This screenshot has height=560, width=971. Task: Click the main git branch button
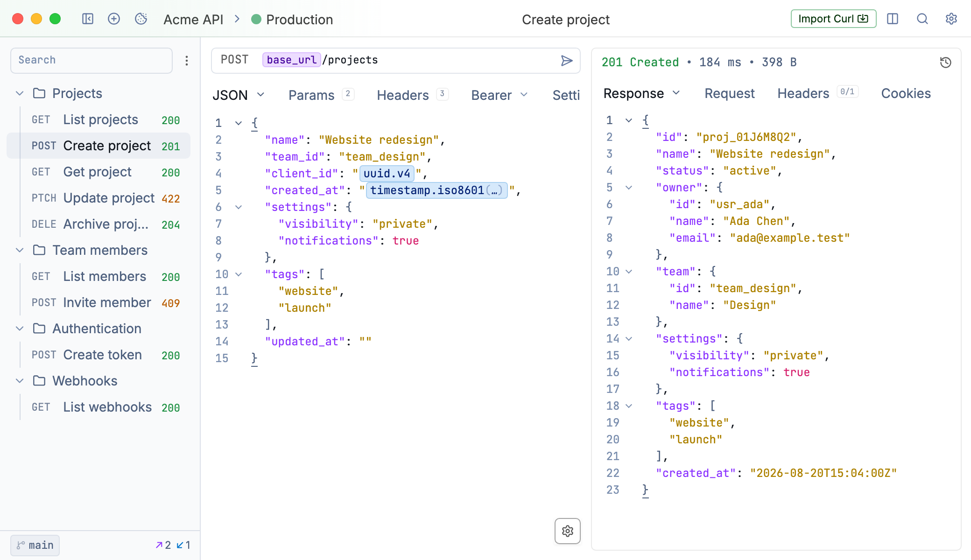pyautogui.click(x=35, y=545)
